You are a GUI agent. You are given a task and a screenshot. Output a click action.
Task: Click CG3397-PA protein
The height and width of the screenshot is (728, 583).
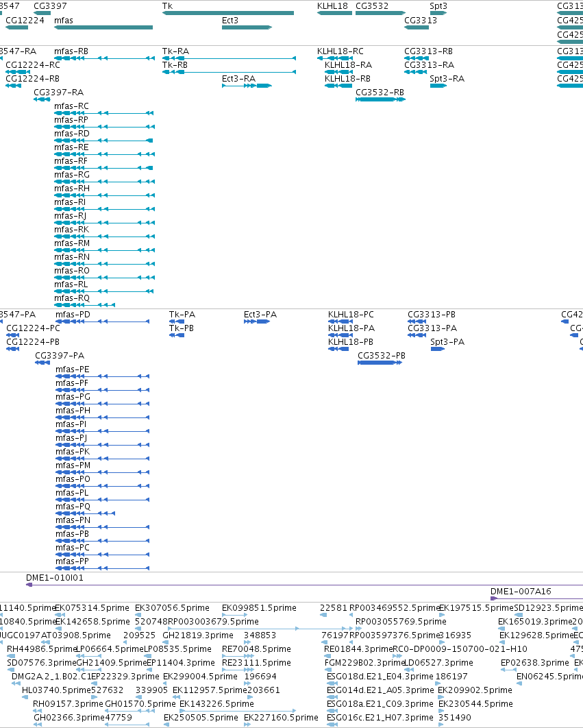pyautogui.click(x=42, y=363)
